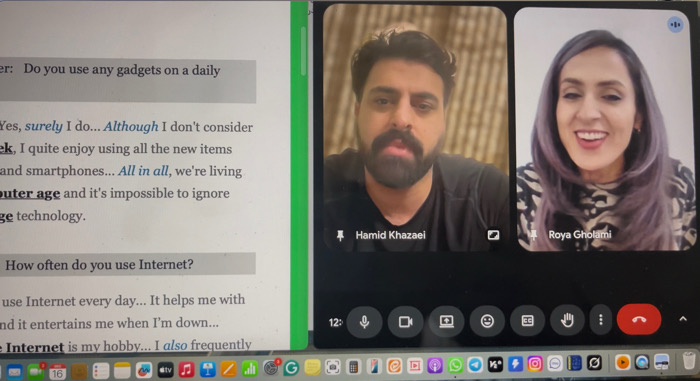The width and height of the screenshot is (700, 381).
Task: Open Telegram from the dock
Action: point(475,365)
